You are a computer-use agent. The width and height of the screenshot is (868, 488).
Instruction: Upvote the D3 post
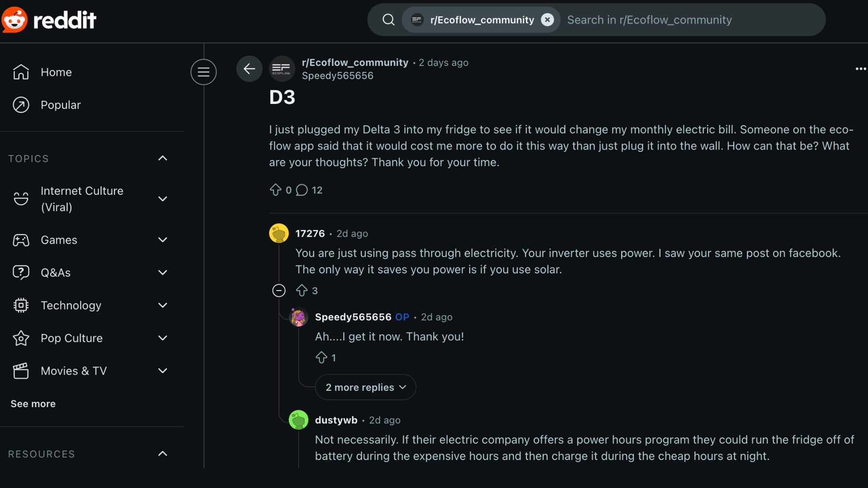click(275, 190)
